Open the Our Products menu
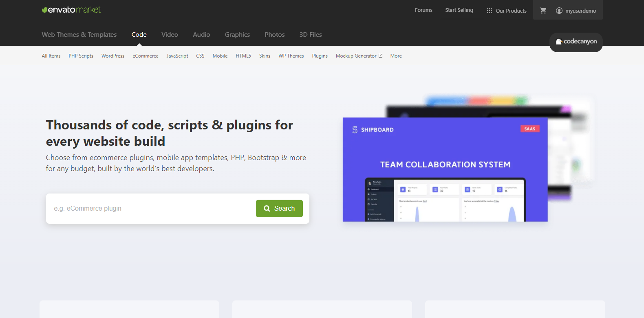Screen dimensions: 644x318 (x=507, y=11)
